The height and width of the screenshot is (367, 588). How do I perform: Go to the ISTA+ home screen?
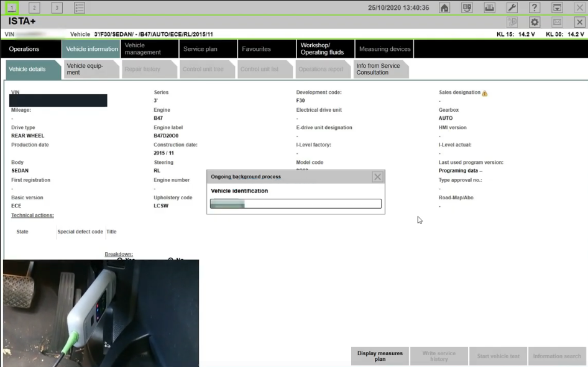[444, 7]
